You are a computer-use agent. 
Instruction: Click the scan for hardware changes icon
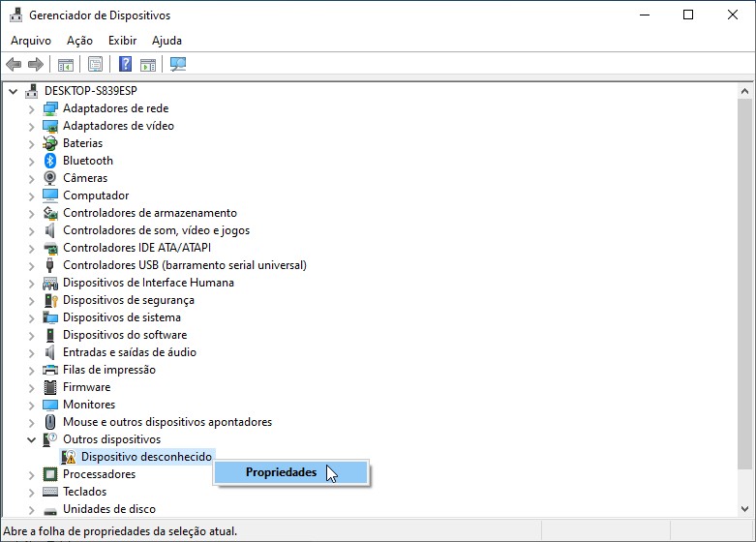coord(178,64)
